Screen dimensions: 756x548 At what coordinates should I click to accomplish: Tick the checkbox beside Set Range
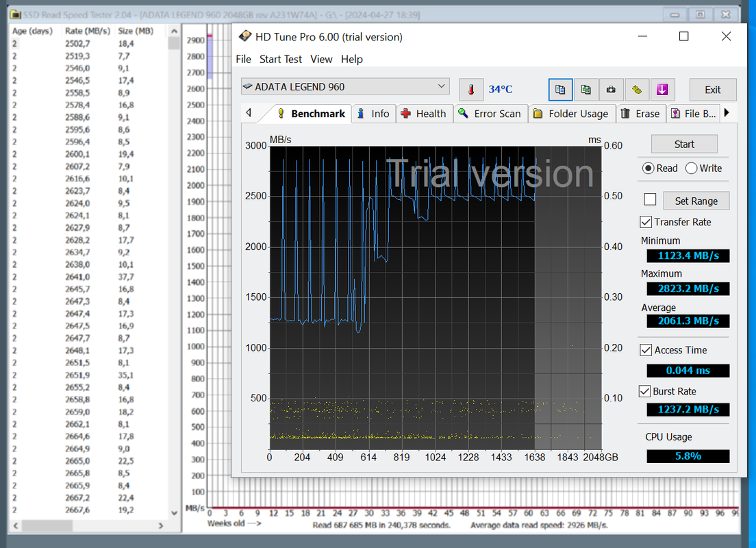click(x=650, y=199)
